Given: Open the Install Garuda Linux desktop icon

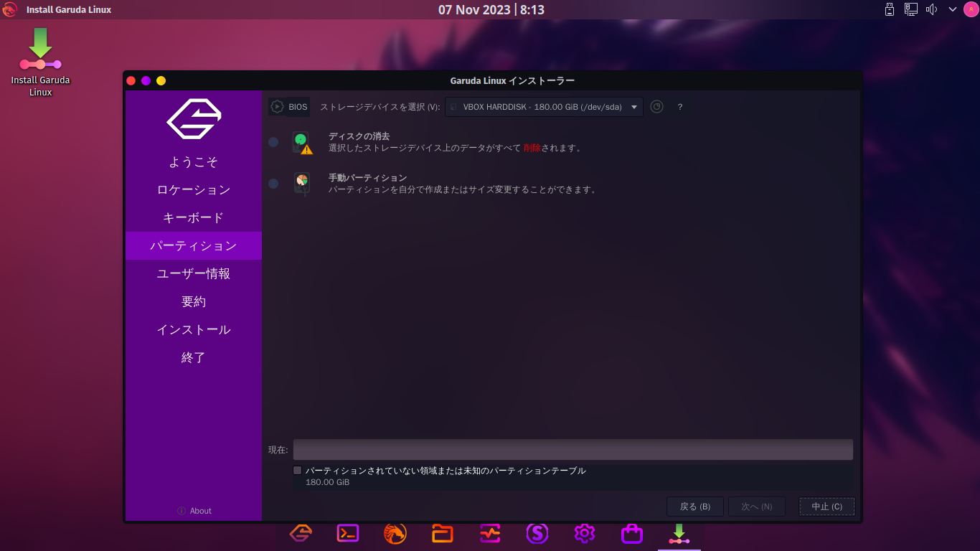Looking at the screenshot, I should pos(41,62).
